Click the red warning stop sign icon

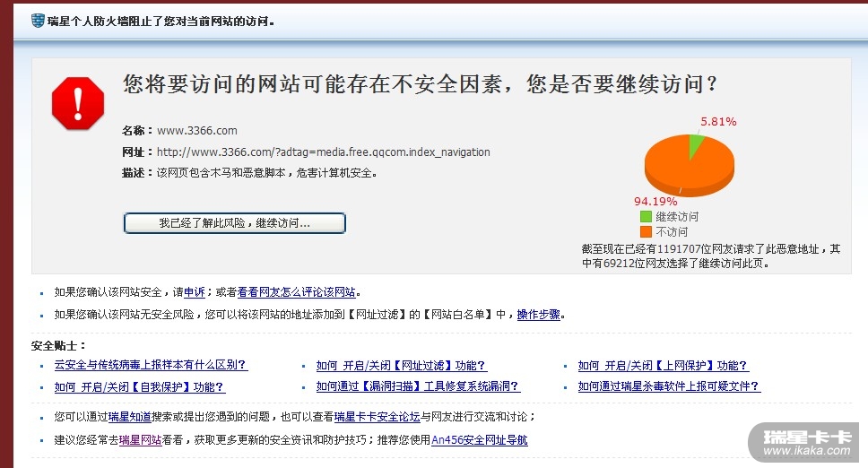[78, 103]
